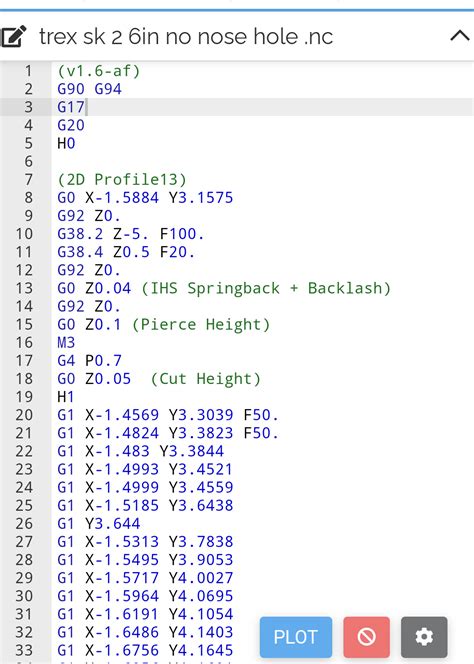This screenshot has height=664, width=474.
Task: Click gutter line number 6
Action: [x=28, y=161]
